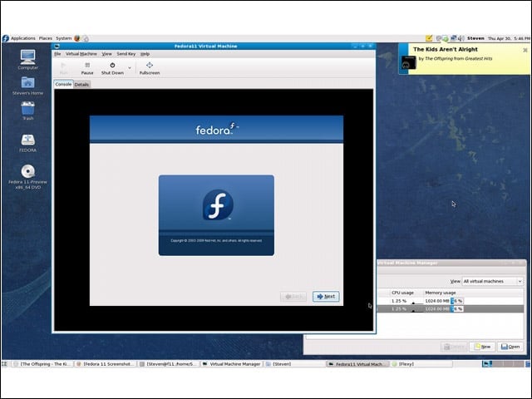532x399 pixels.
Task: Click the album art in notification
Action: [x=408, y=62]
